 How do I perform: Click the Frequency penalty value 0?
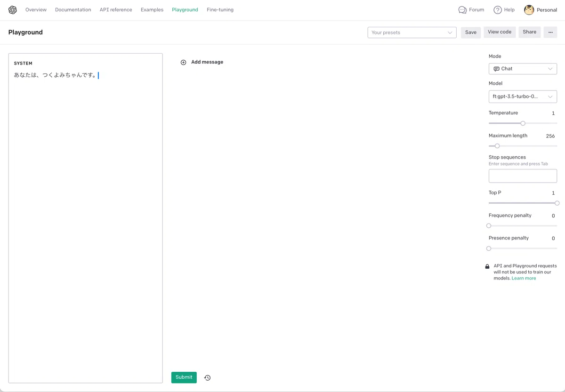point(553,216)
